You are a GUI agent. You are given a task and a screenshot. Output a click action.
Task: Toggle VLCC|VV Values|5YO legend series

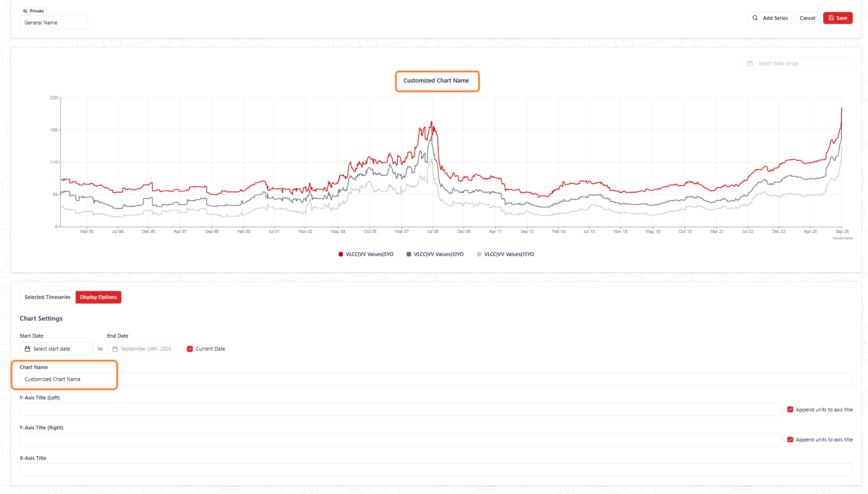pos(366,254)
